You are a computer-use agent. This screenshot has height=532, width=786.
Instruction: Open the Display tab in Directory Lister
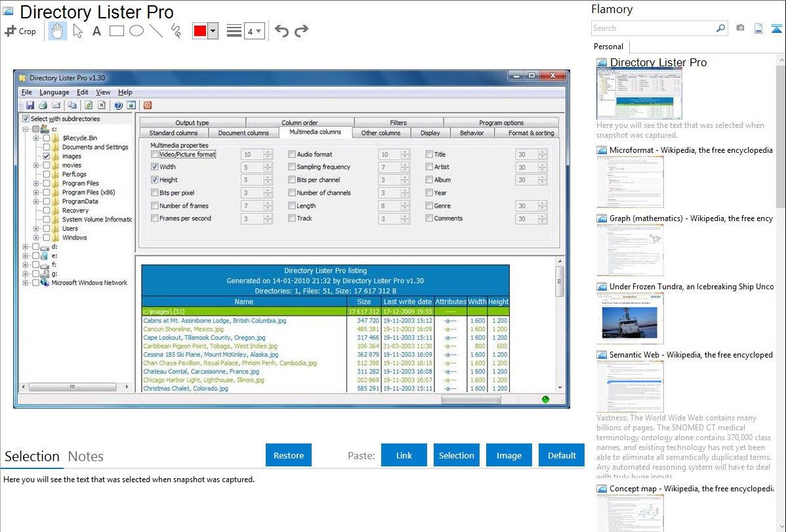tap(430, 133)
